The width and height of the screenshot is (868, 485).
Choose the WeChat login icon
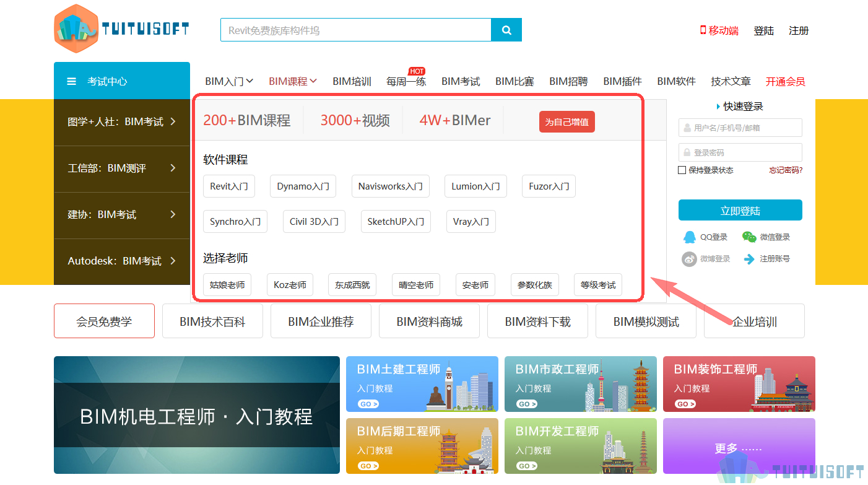749,237
